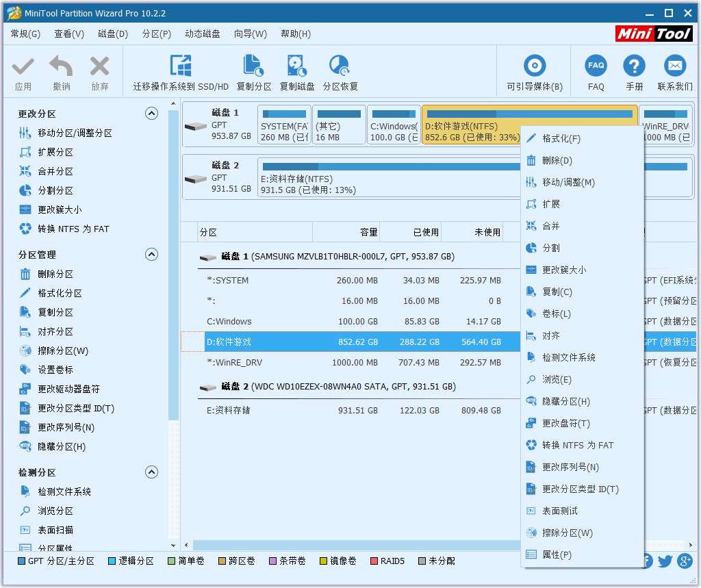
Task: Click the 应用 apply button
Action: (23, 73)
